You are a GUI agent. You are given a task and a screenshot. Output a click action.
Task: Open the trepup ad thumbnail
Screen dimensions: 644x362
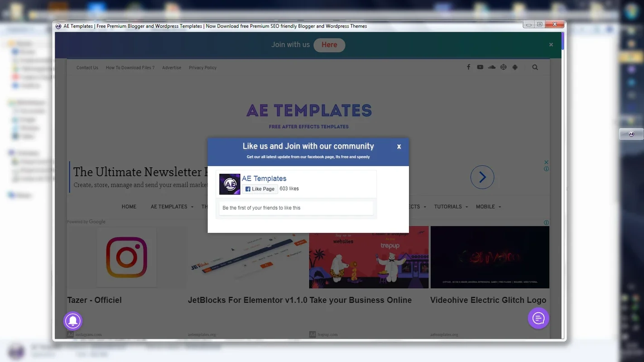coord(369,257)
